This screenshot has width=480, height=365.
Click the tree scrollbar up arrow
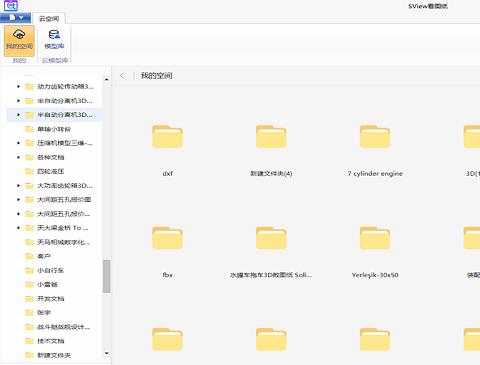(106, 79)
